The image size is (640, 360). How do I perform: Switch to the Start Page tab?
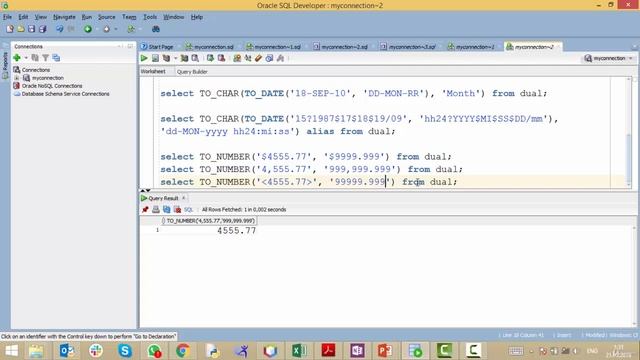(x=157, y=47)
